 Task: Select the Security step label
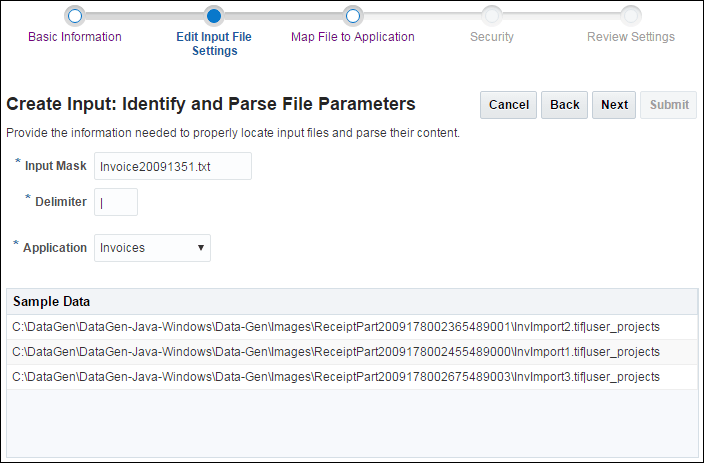click(x=492, y=37)
